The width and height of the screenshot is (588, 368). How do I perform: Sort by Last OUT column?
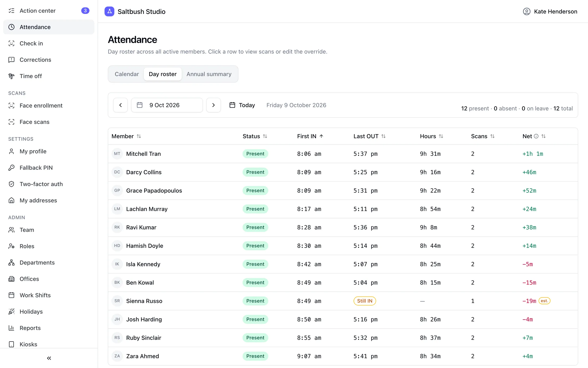point(369,136)
